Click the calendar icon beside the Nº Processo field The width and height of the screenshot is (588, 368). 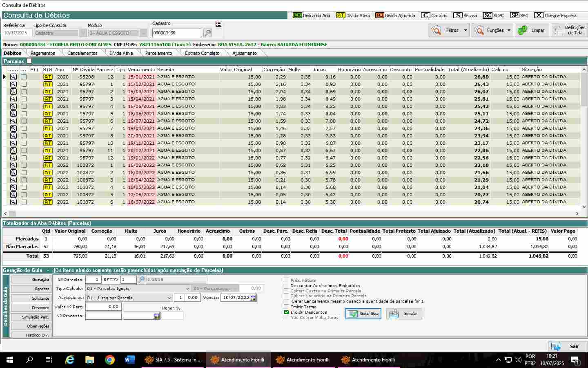157,316
